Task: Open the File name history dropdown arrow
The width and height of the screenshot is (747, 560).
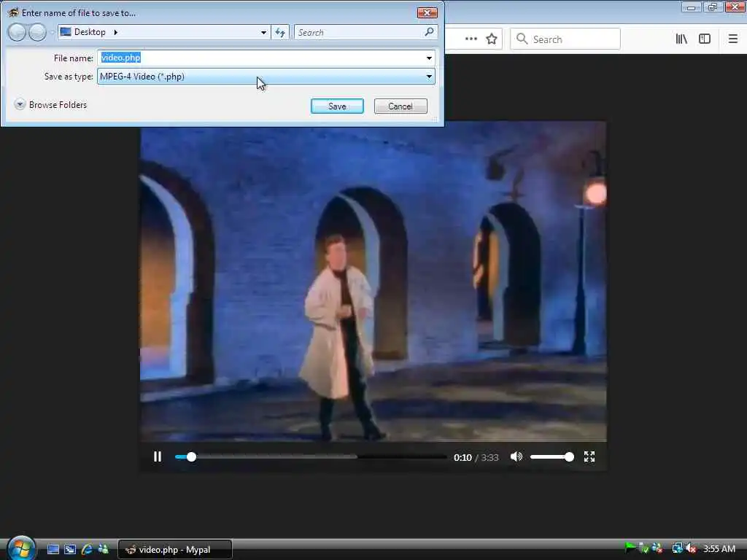Action: coord(429,58)
